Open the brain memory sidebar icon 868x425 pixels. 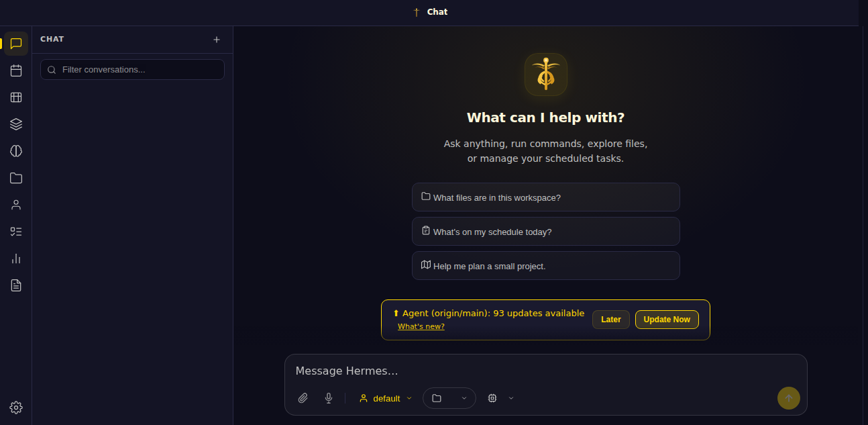tap(16, 151)
